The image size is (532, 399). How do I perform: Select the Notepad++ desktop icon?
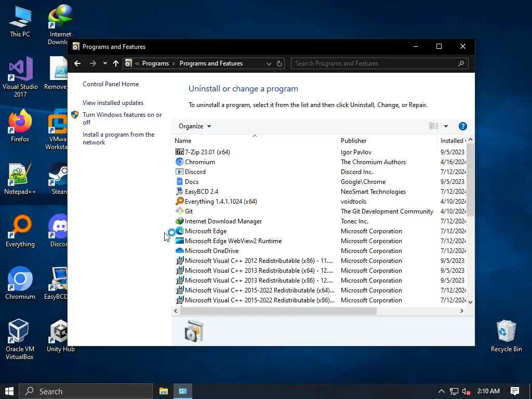pyautogui.click(x=20, y=179)
